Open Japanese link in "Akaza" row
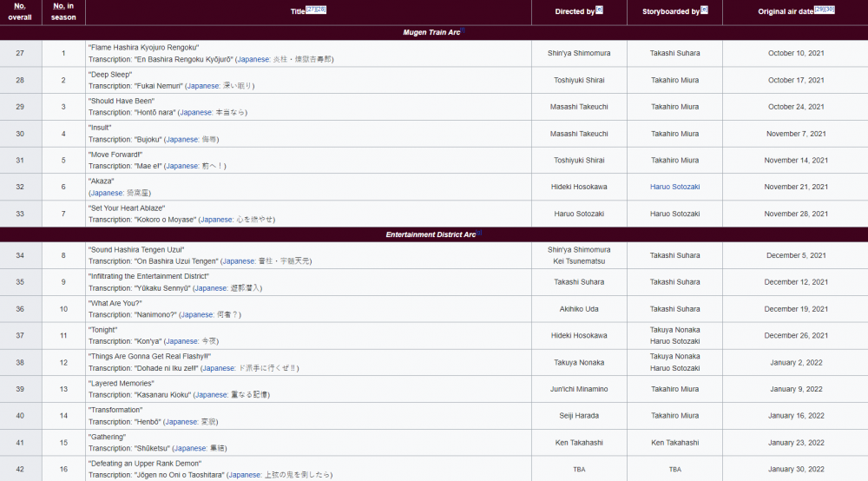 [107, 193]
